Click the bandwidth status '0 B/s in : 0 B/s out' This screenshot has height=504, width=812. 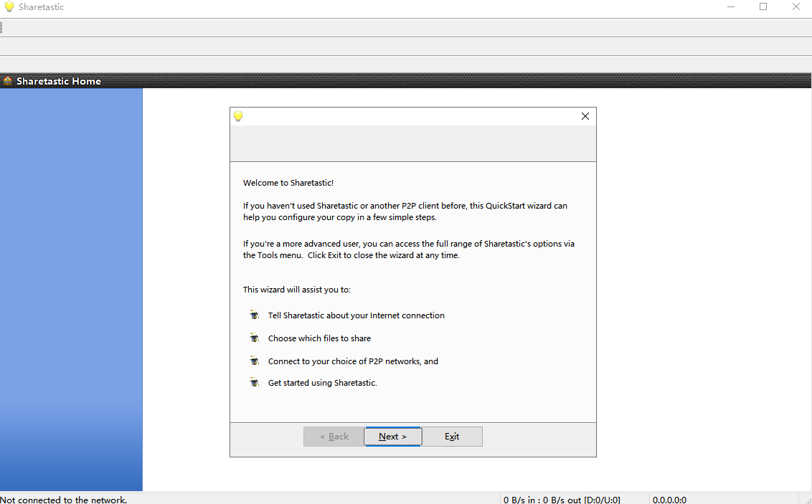point(562,500)
